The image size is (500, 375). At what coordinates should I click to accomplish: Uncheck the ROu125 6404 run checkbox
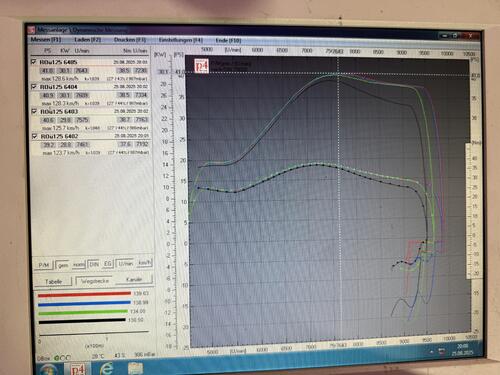[34, 87]
